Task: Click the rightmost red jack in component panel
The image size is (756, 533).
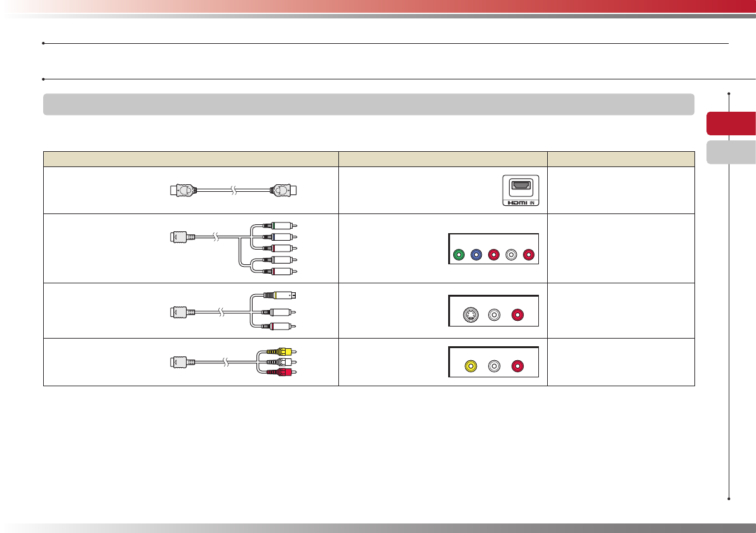Action: [528, 255]
